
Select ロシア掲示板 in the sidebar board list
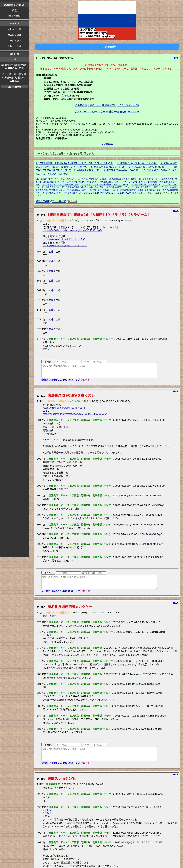[x=14, y=87]
